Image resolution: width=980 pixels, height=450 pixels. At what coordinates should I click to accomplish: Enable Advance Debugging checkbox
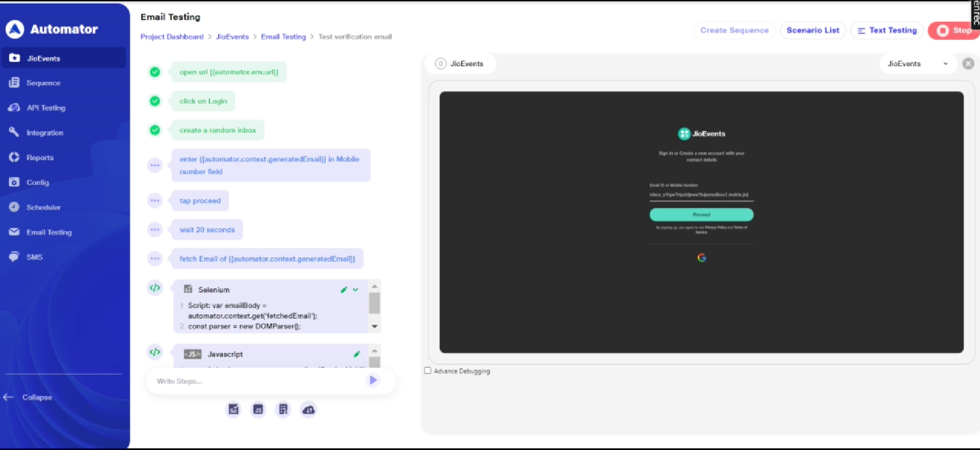tap(428, 370)
